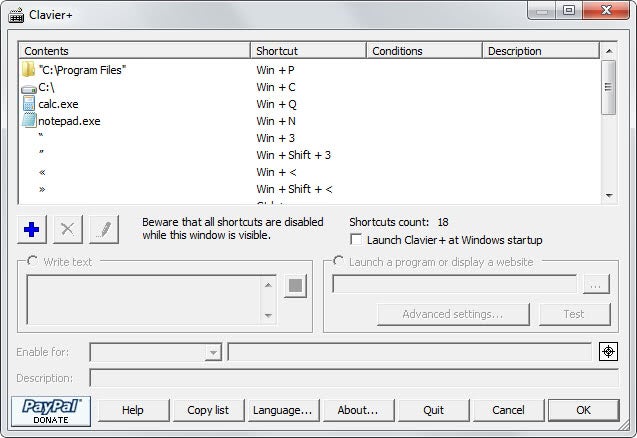Select Launch a program or display website option

[338, 261]
